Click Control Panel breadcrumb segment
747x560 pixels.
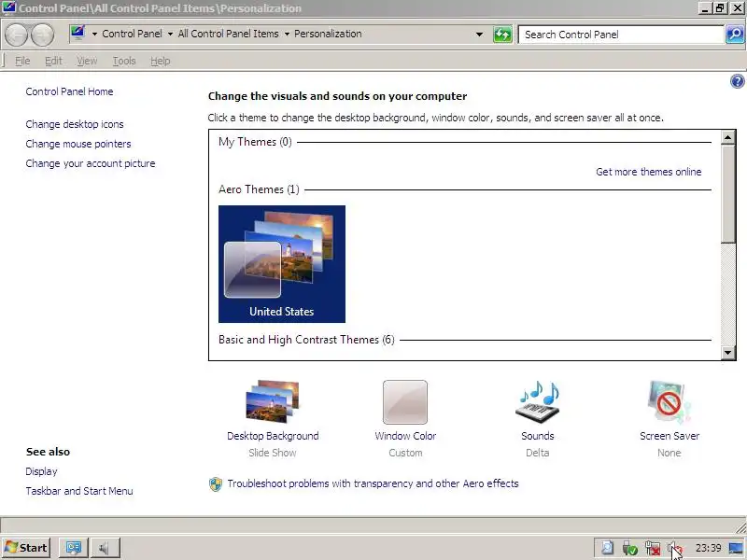(x=132, y=34)
